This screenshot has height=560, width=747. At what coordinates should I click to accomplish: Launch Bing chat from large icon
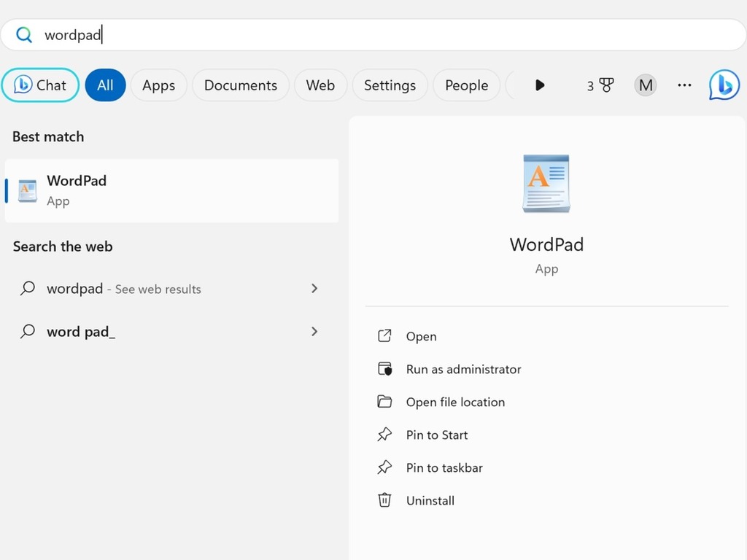pyautogui.click(x=724, y=85)
